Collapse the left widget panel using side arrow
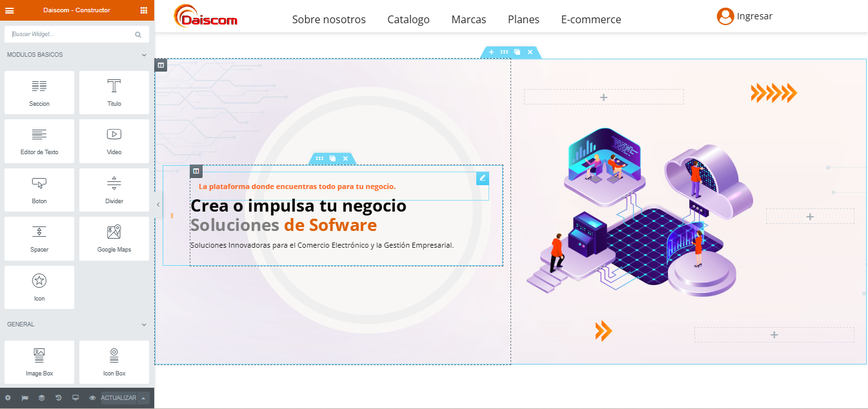This screenshot has height=409, width=868. click(x=158, y=204)
